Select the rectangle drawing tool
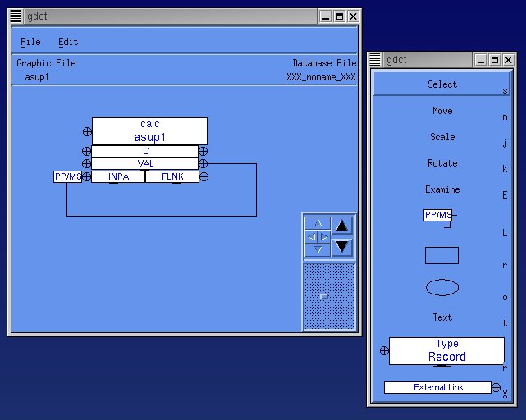 coord(441,256)
